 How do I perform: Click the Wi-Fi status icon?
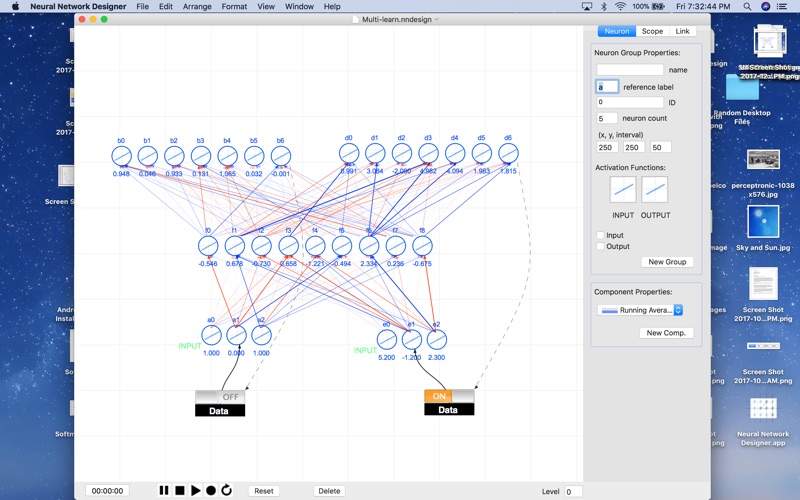(620, 7)
